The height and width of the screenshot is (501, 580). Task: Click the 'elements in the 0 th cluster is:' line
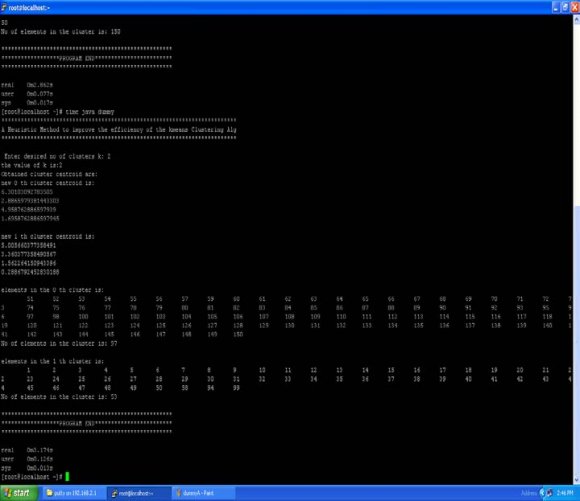(53, 290)
